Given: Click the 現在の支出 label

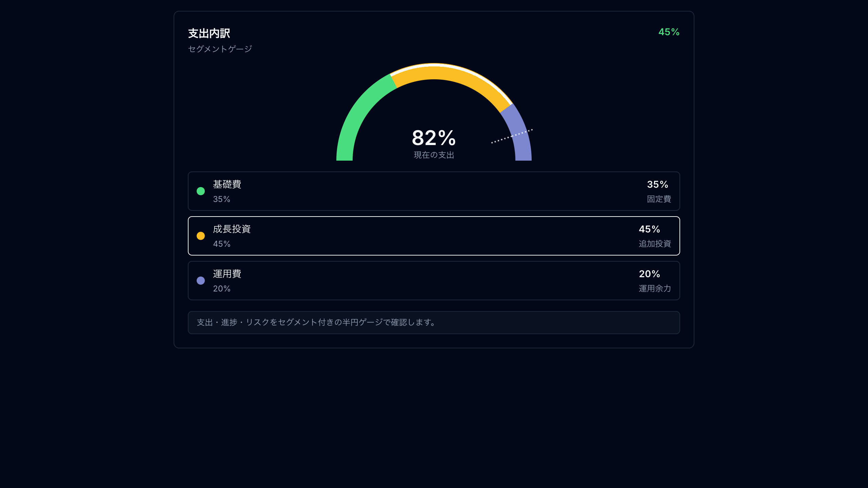Looking at the screenshot, I should (x=434, y=155).
